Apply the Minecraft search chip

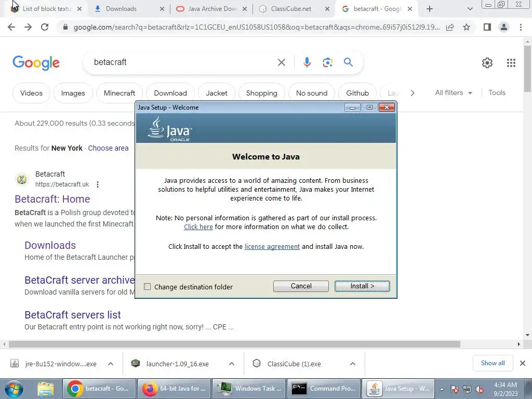click(119, 93)
